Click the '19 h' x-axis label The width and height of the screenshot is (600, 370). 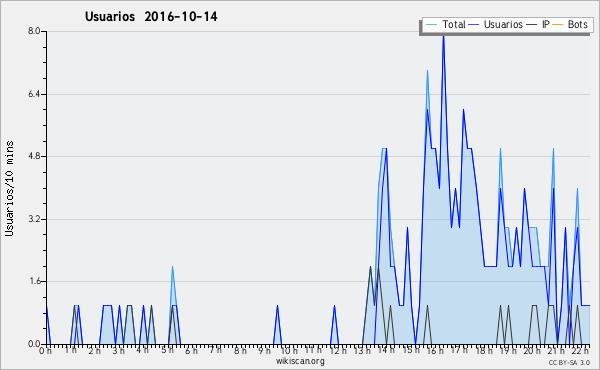click(x=508, y=350)
